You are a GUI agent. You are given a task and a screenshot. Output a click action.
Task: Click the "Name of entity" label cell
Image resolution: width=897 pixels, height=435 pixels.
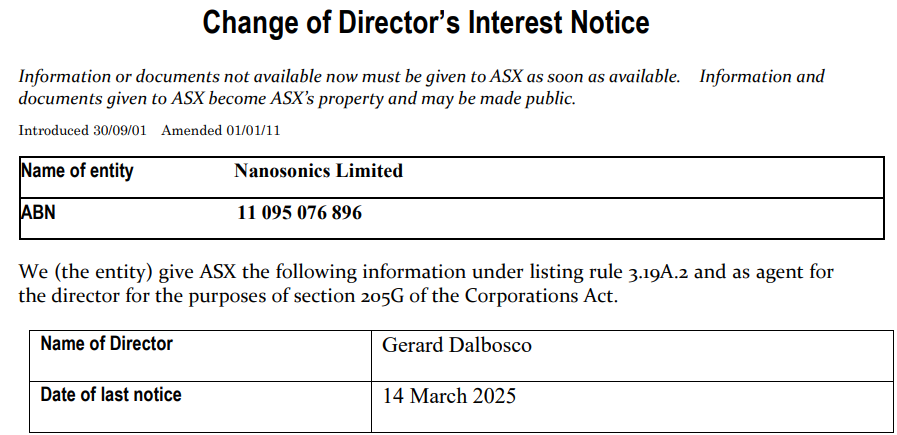[x=77, y=171]
